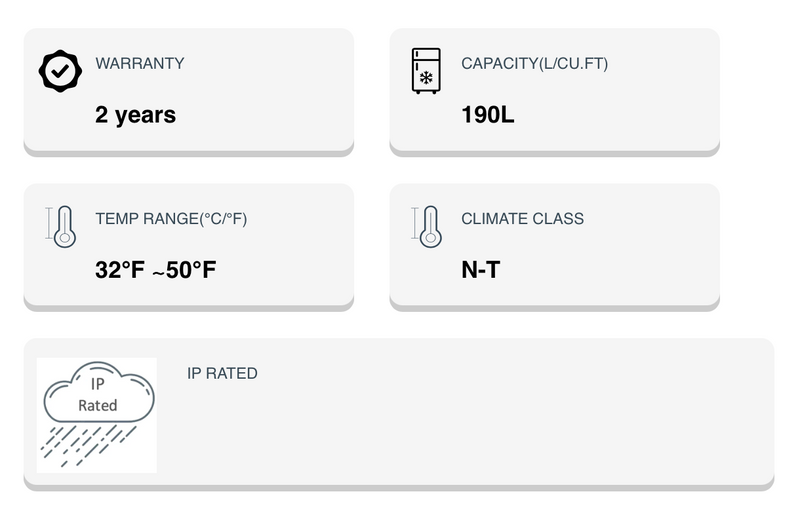Click the Temp Range thermometer icon
The image size is (800, 515).
(63, 226)
